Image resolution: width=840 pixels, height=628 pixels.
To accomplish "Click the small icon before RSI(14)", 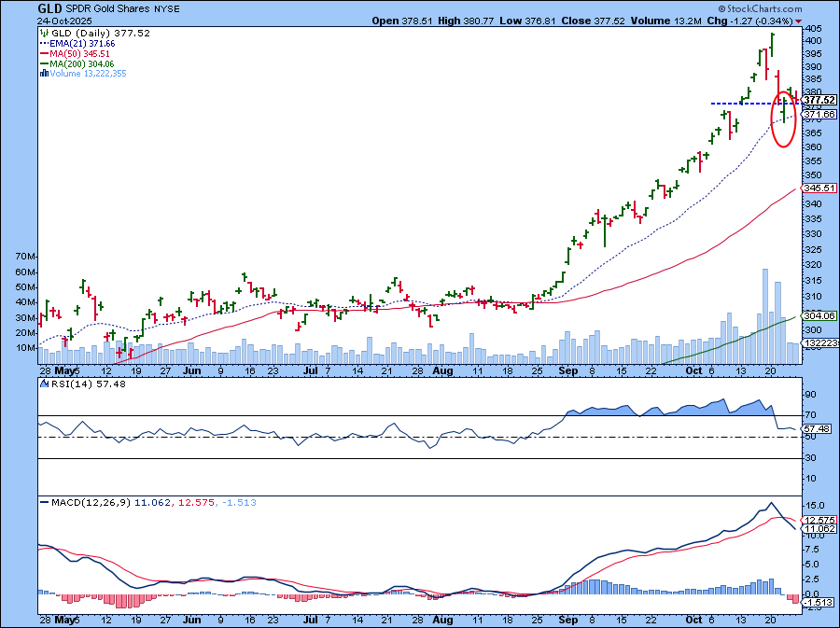I will [x=43, y=384].
